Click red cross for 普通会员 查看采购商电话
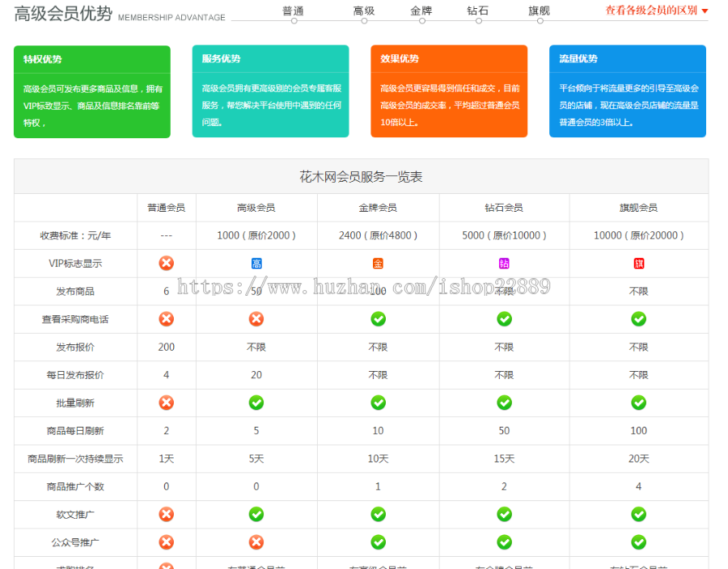This screenshot has width=728, height=569. click(x=166, y=319)
